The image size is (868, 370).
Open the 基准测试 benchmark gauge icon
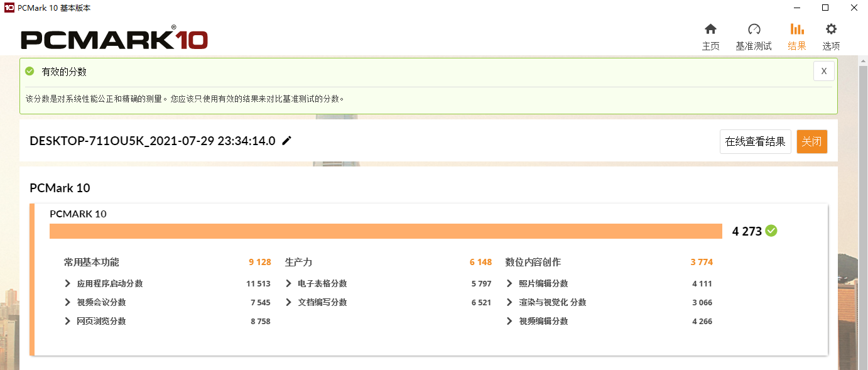(x=754, y=29)
